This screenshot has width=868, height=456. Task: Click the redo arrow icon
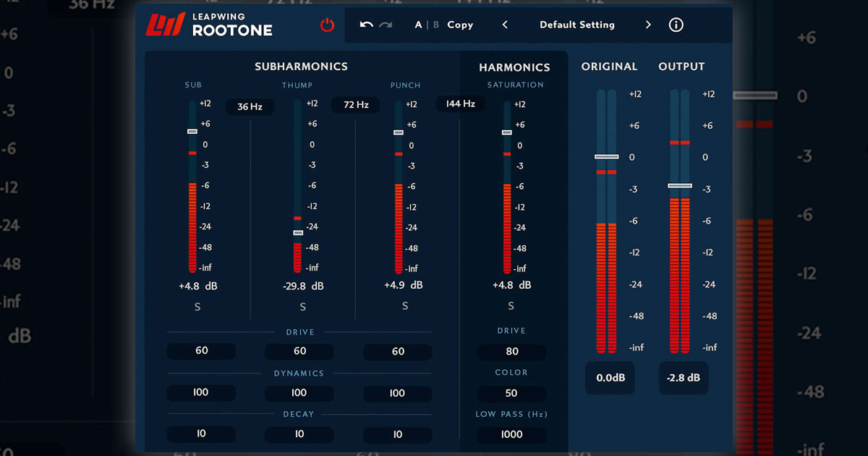tap(386, 25)
